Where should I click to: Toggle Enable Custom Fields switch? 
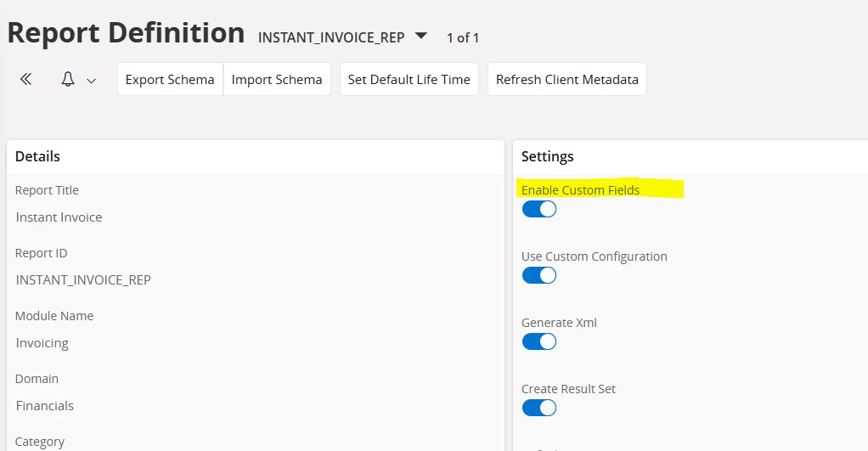click(x=538, y=209)
